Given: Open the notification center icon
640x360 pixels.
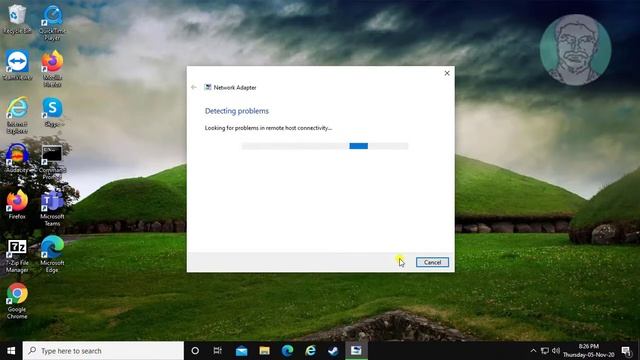Looking at the screenshot, I should coord(627,351).
